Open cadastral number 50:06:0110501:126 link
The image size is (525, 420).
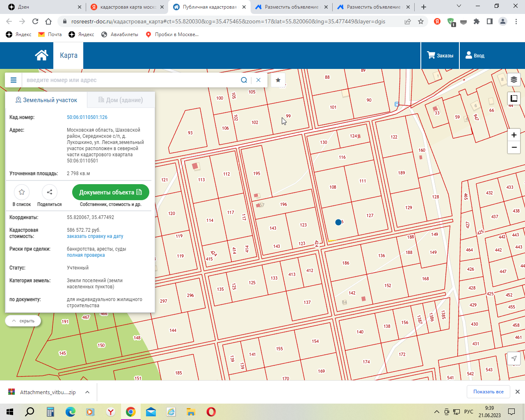[x=87, y=117]
